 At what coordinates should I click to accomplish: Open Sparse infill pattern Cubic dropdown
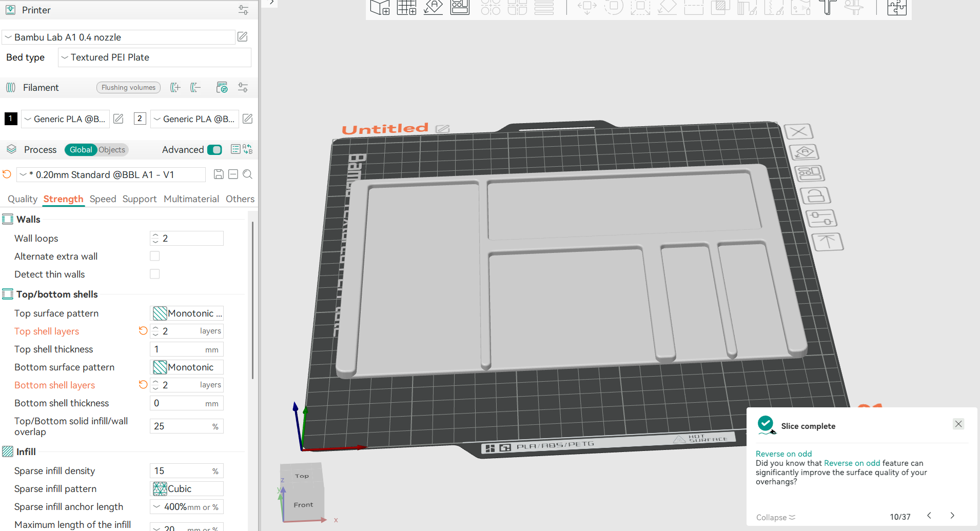[x=187, y=488]
